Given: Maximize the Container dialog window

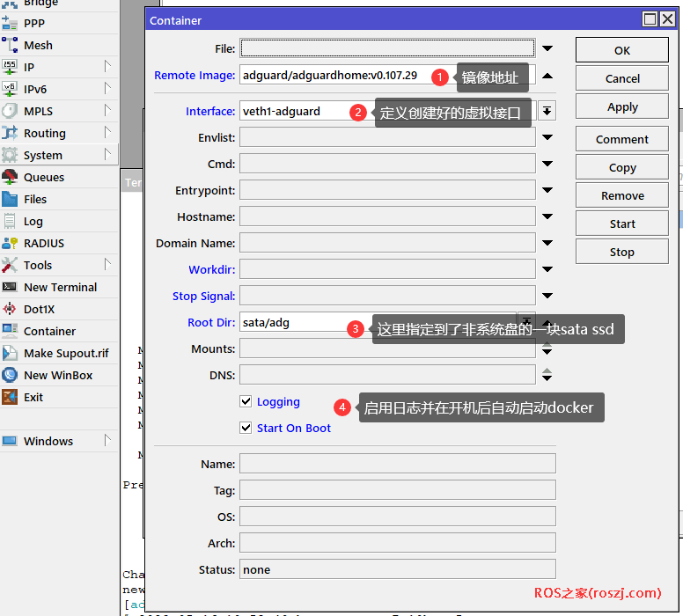Looking at the screenshot, I should tap(650, 19).
